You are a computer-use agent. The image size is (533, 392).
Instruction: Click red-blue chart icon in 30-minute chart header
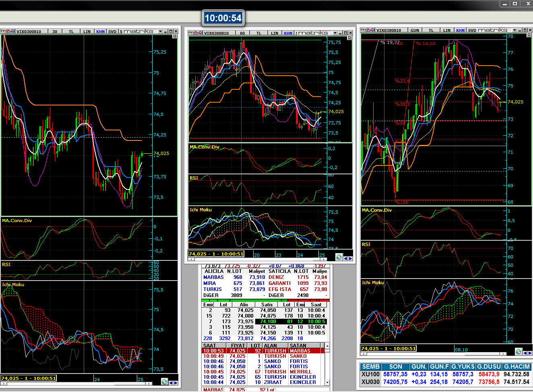coord(11,31)
